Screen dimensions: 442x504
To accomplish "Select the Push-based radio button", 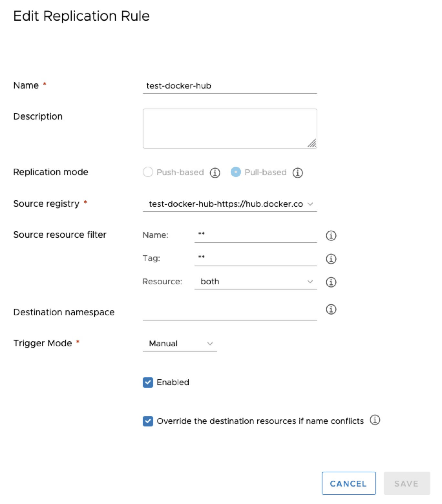I will click(148, 172).
